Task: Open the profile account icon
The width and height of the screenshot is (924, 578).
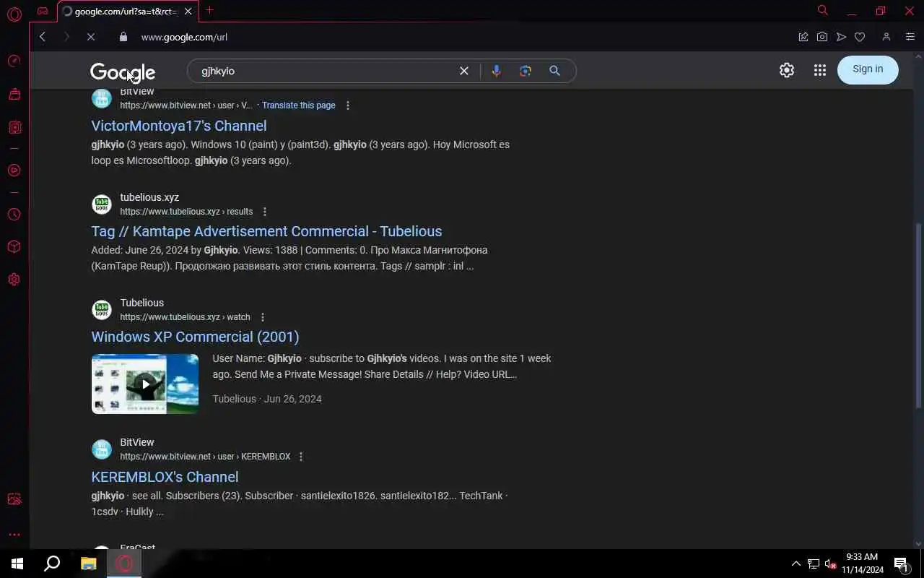Action: [x=886, y=37]
